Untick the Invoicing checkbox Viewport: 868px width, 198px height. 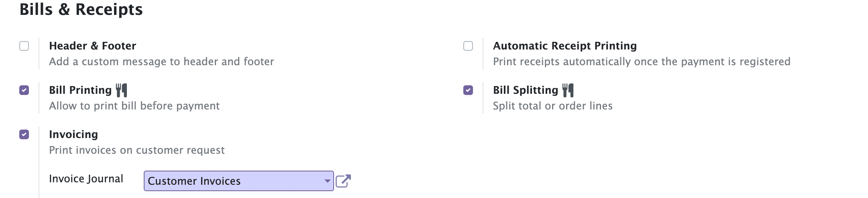(24, 134)
